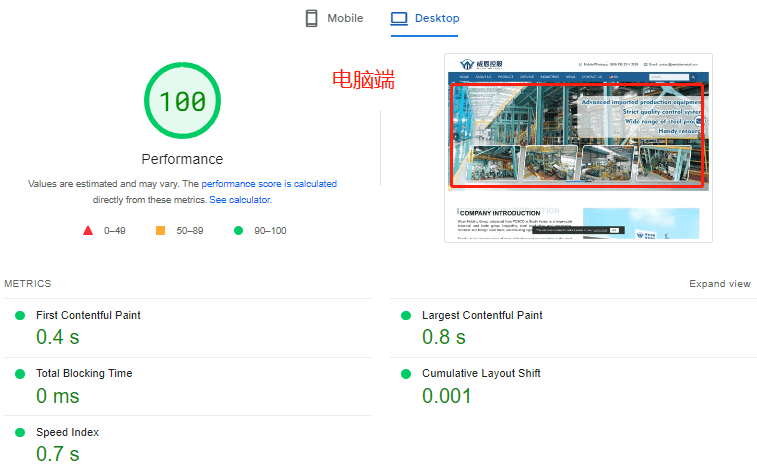The height and width of the screenshot is (476, 757).
Task: Open the 'performance score is calculated' link
Action: pos(269,184)
